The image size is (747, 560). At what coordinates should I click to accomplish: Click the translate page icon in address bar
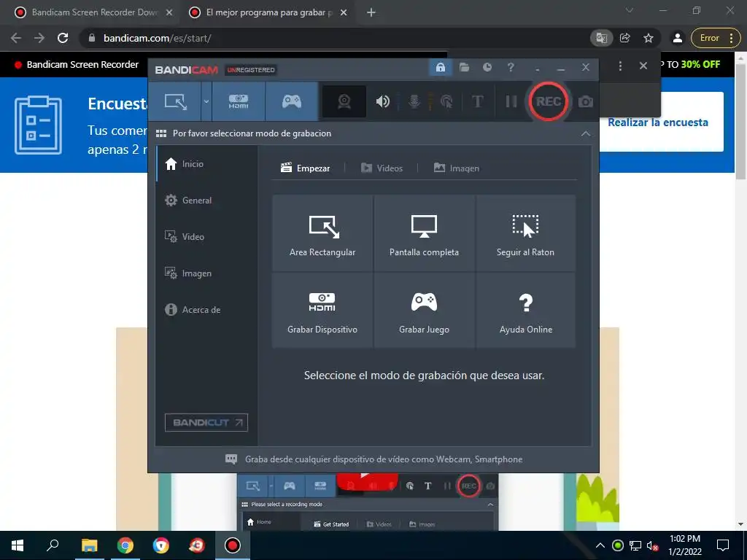point(601,38)
